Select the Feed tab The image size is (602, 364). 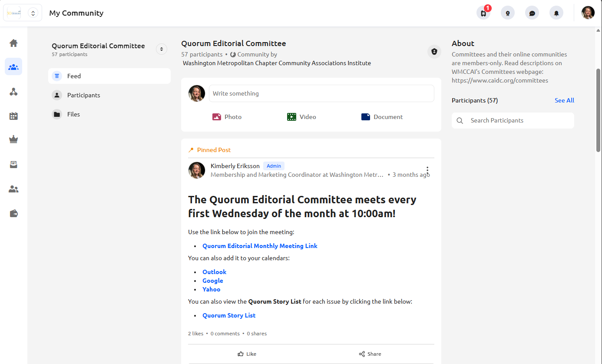(109, 76)
